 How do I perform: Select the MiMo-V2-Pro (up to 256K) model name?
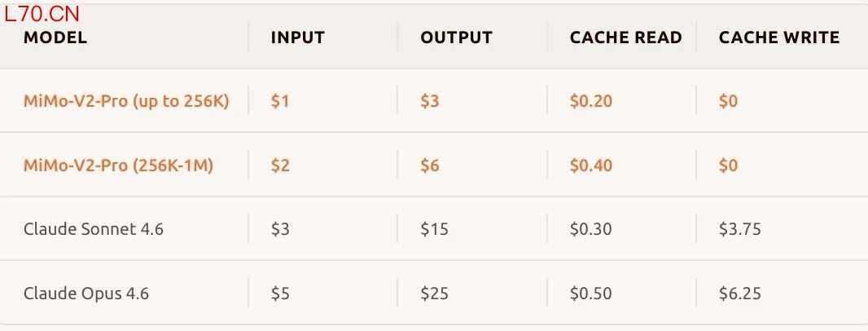[x=126, y=102]
